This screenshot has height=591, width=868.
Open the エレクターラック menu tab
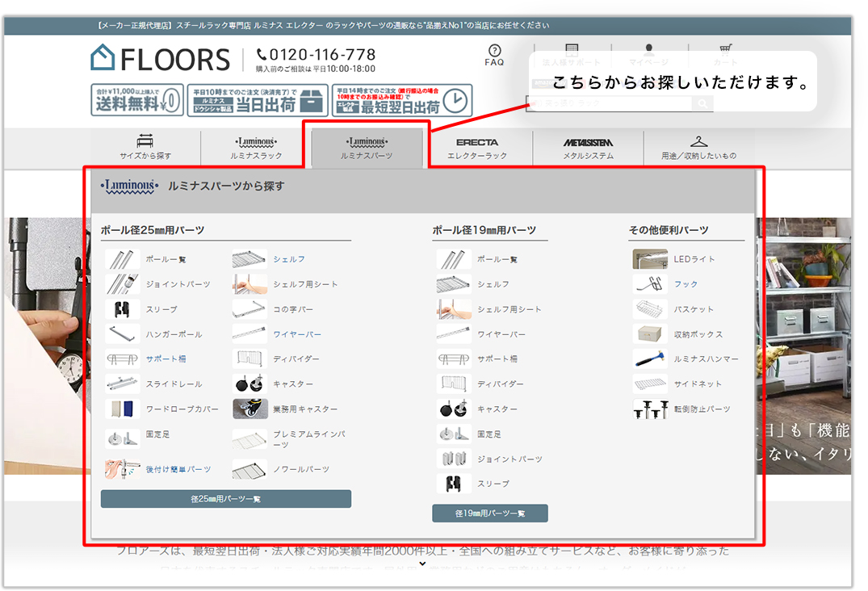[x=477, y=147]
